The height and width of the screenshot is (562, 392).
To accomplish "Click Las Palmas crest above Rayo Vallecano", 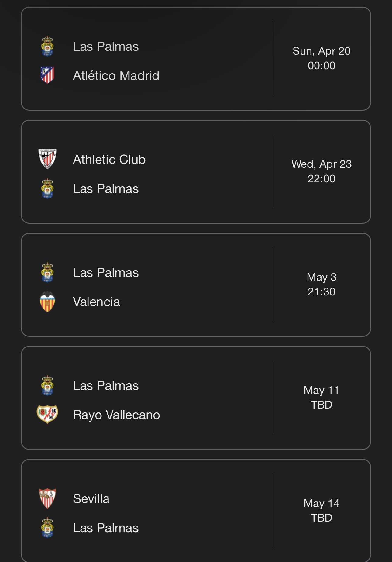I will pos(47,385).
